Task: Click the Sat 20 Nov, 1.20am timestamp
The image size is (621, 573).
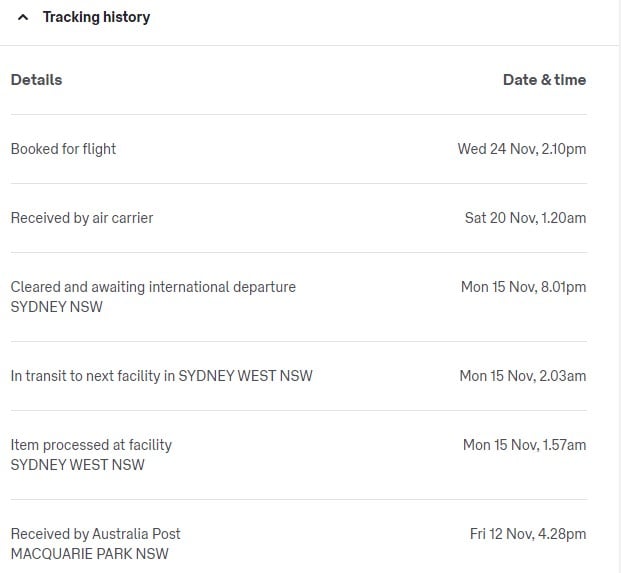Action: point(525,218)
